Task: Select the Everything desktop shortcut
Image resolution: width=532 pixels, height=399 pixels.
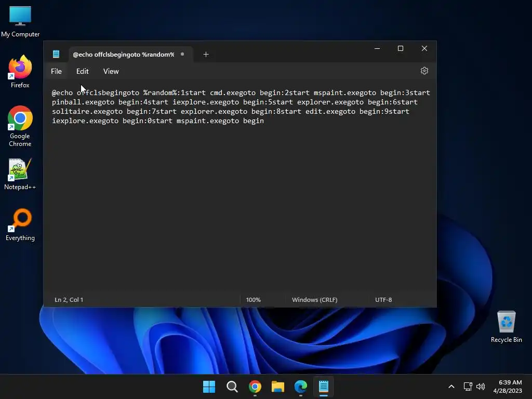Action: [x=20, y=225]
